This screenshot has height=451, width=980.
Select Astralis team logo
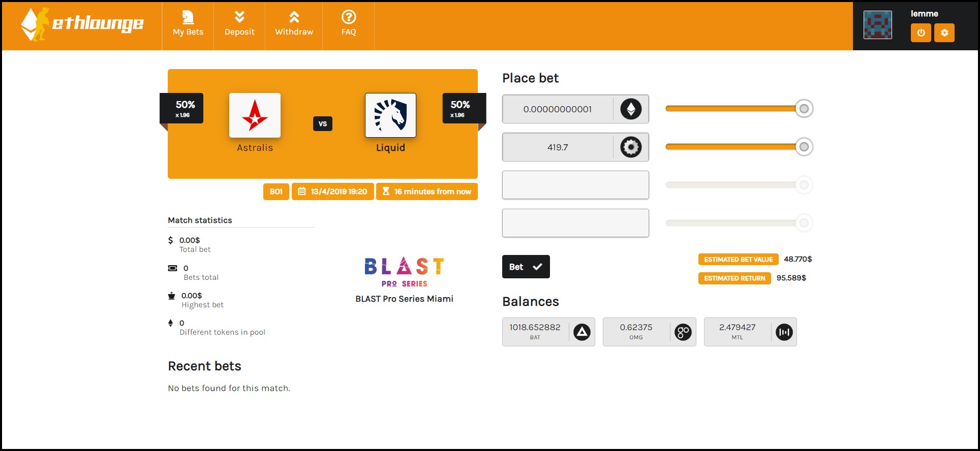click(255, 115)
